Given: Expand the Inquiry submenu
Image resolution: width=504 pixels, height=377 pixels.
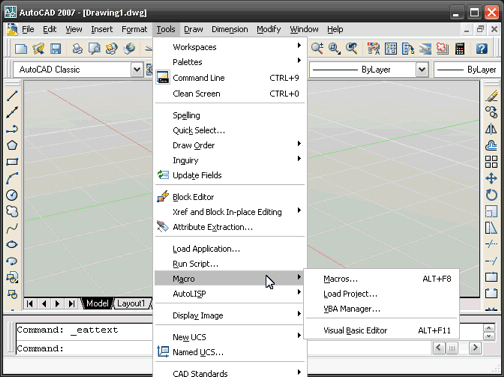Looking at the screenshot, I should click(230, 160).
